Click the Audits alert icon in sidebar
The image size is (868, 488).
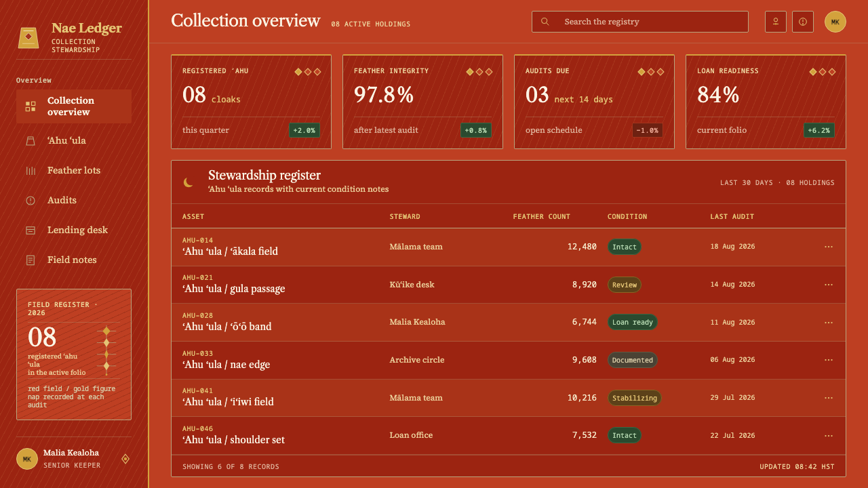(x=31, y=201)
